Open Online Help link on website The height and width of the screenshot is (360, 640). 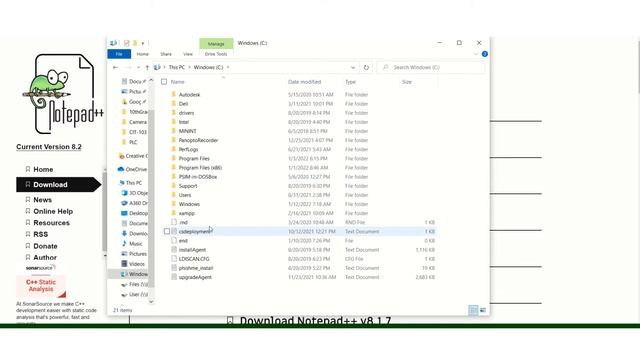pos(53,211)
